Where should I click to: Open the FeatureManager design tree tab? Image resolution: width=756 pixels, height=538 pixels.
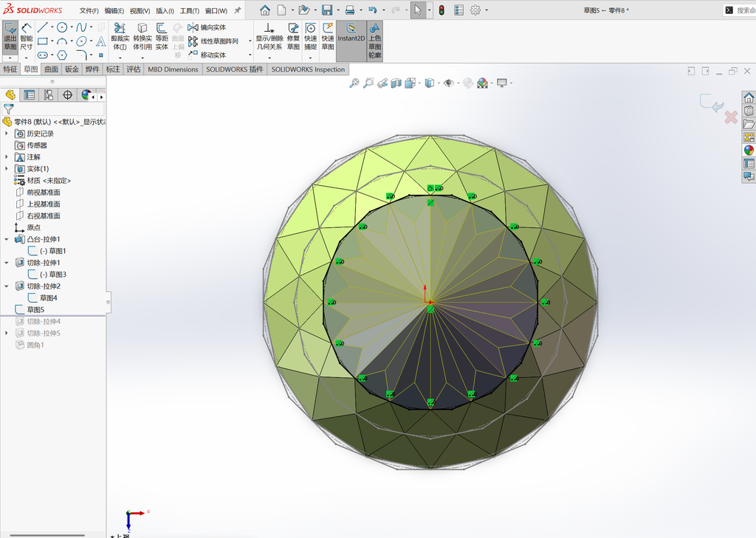click(10, 95)
